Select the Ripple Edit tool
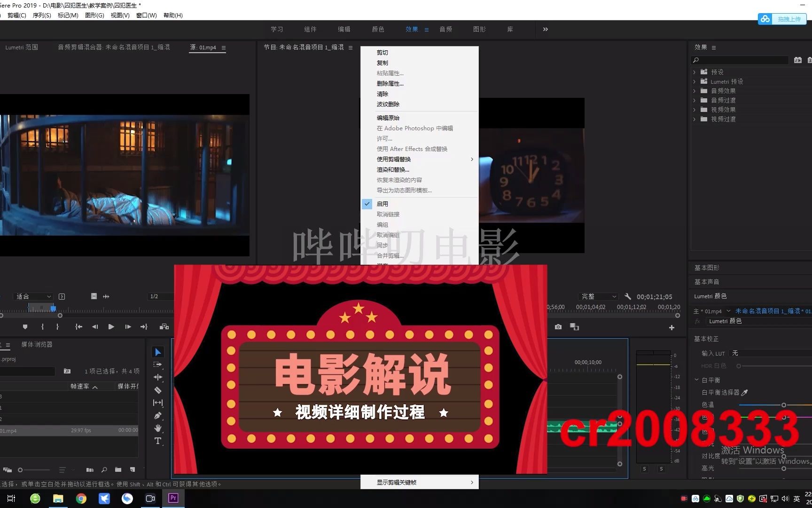 click(158, 377)
